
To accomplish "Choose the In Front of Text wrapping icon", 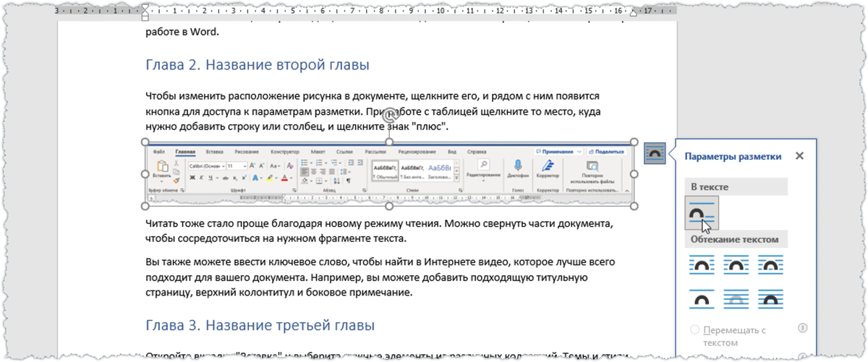I will pos(772,298).
